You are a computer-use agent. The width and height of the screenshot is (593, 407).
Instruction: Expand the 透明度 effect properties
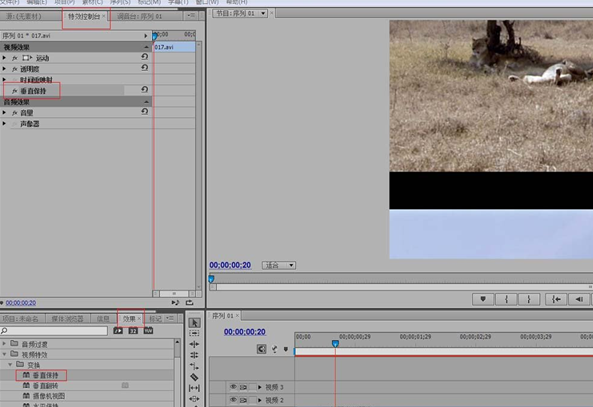[4, 69]
